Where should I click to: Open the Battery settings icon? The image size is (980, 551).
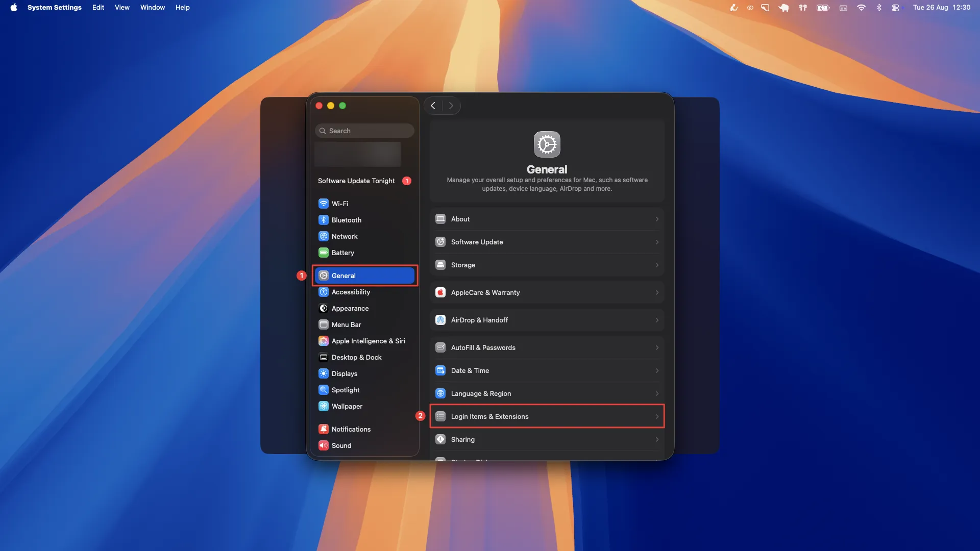click(x=323, y=253)
